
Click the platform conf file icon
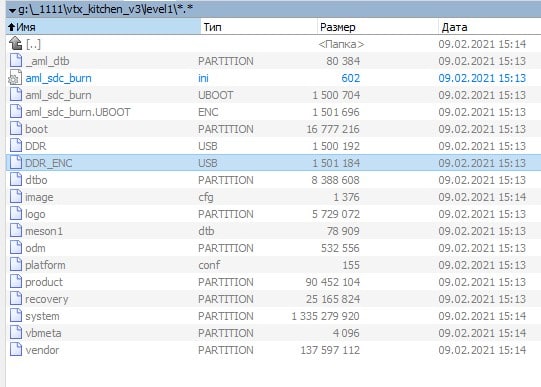(16, 264)
